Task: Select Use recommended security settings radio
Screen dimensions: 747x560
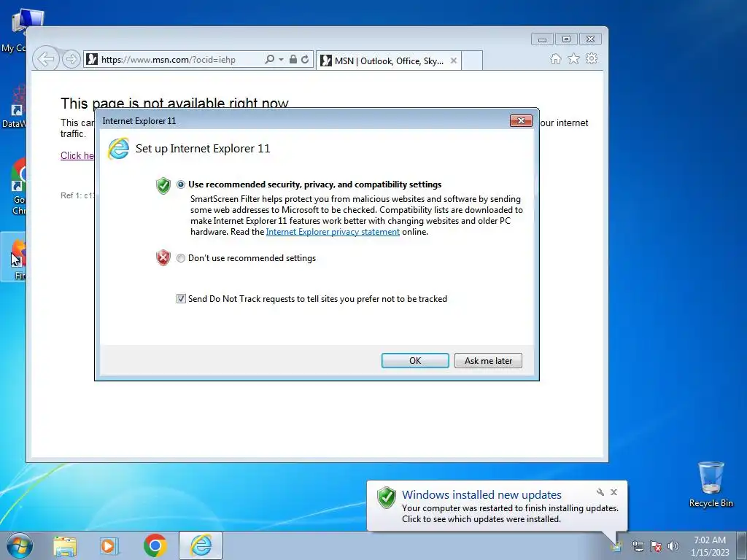Action: pyautogui.click(x=181, y=184)
